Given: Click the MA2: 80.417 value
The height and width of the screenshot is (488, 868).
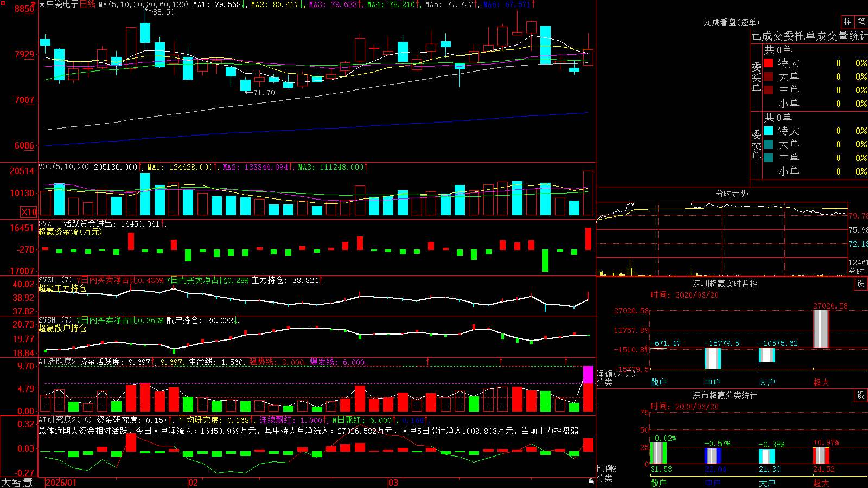Looking at the screenshot, I should click(277, 4).
